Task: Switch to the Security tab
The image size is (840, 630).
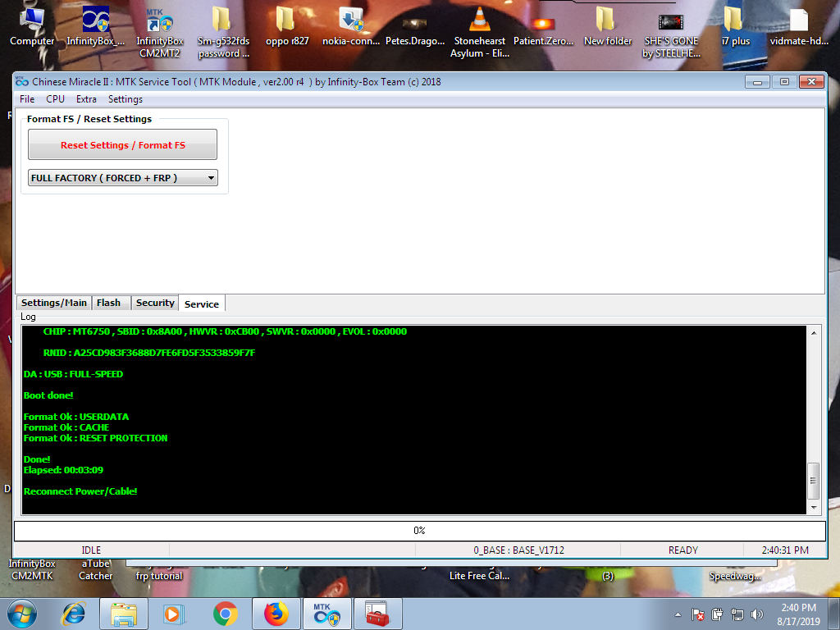Action: tap(155, 303)
